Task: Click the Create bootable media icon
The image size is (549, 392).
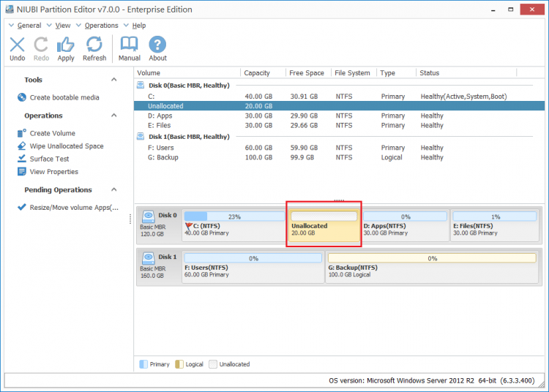Action: point(22,97)
